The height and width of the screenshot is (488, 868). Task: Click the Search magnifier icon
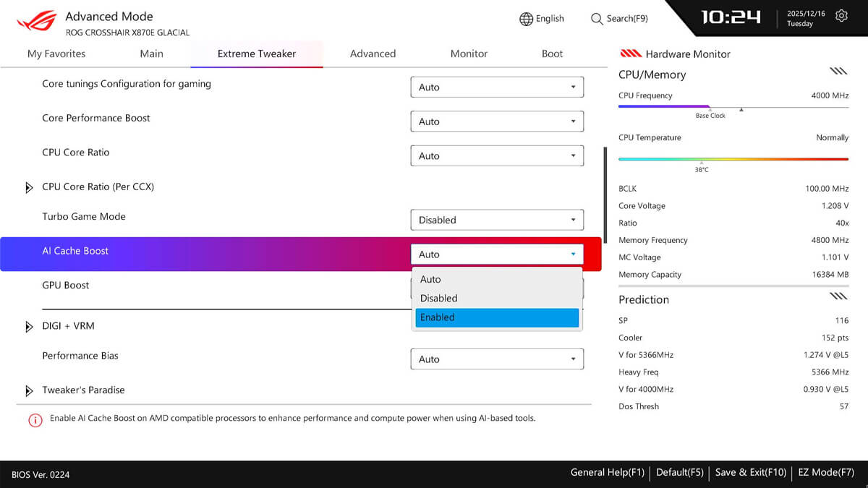click(x=597, y=19)
